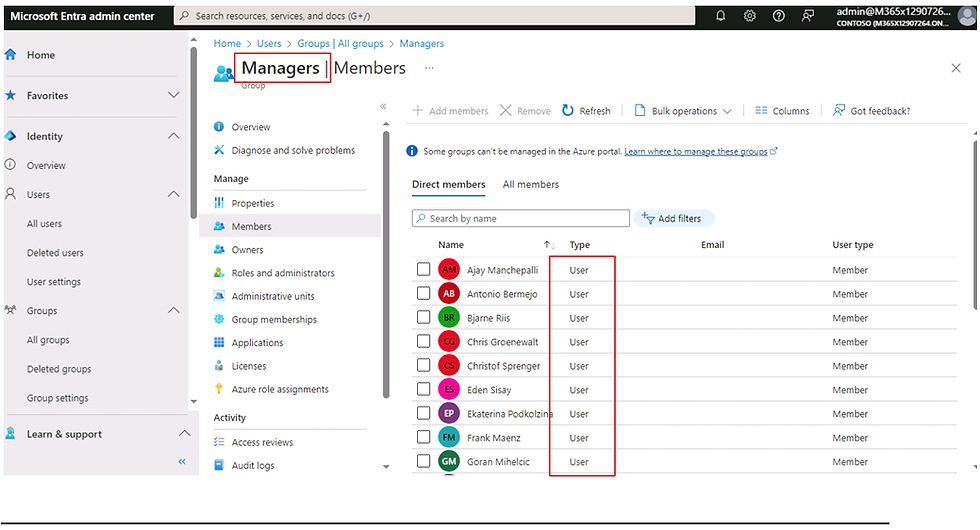Collapse the Groups section chevron
980x530 pixels.
click(x=174, y=310)
